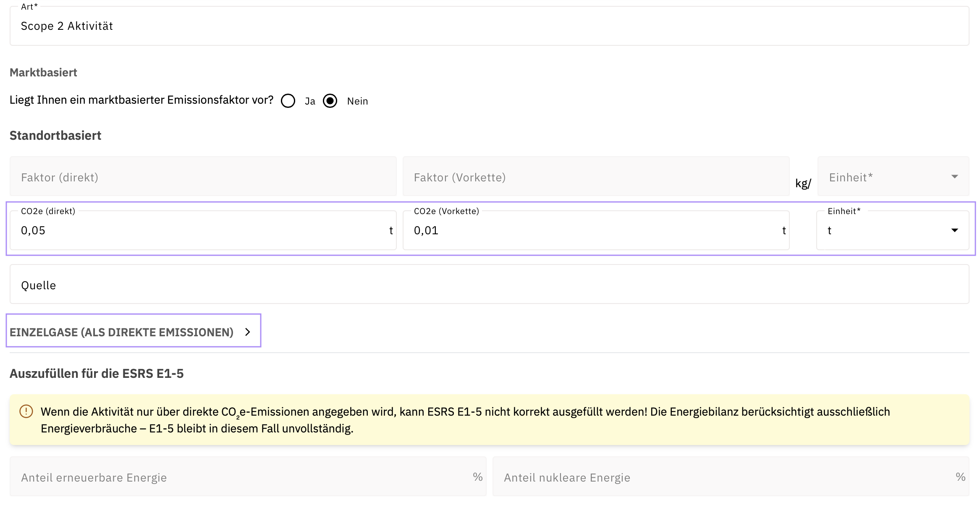This screenshot has width=980, height=508.
Task: Click the warning icon in the yellow notice
Action: pyautogui.click(x=26, y=411)
